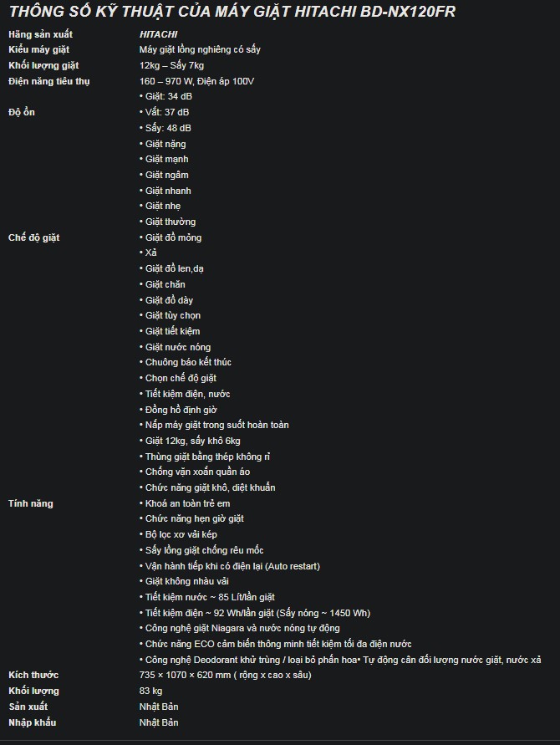
Task: Select 'Khoá an toàn trẻ em' item
Action: (x=185, y=503)
